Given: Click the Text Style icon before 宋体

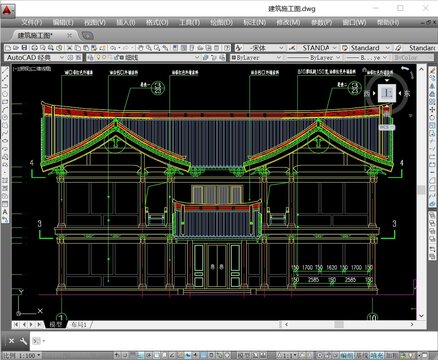Looking at the screenshot, I should [239, 48].
